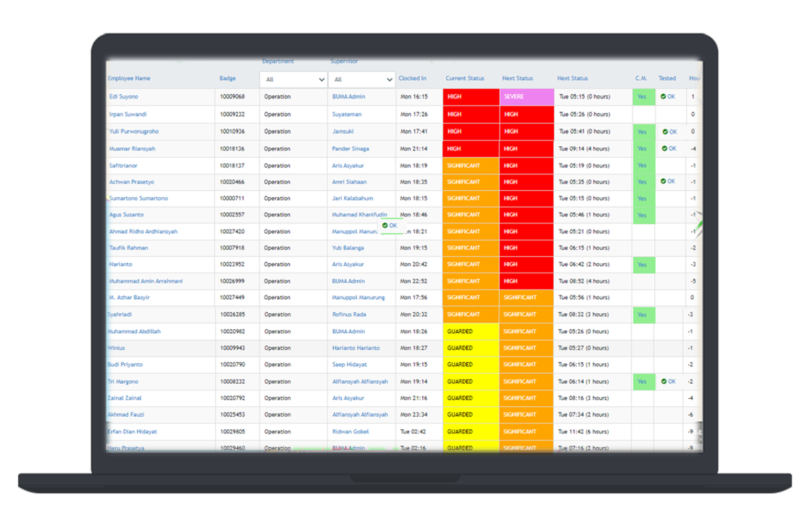Open employee Erfan Dian Hidayat

pyautogui.click(x=132, y=431)
